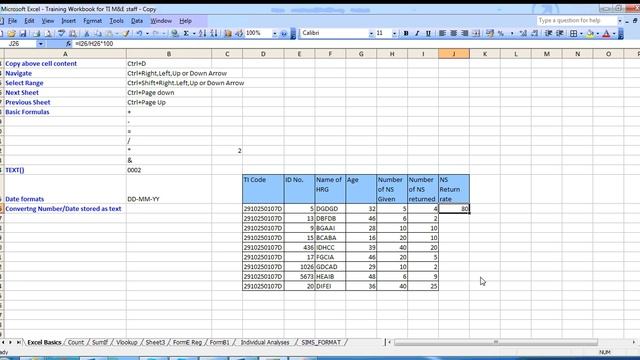Screen dimensions: 640x360
Task: Open the Edit menu
Action: tap(29, 21)
